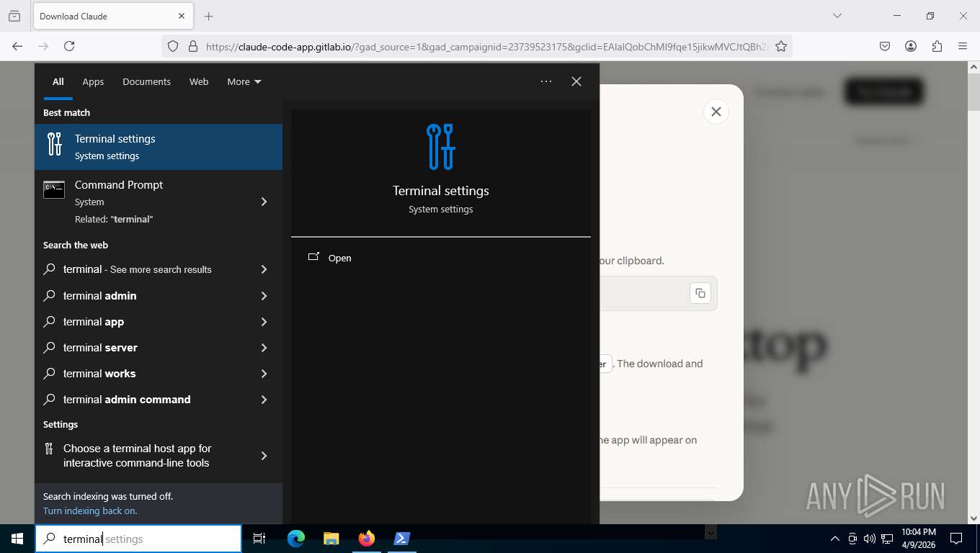
Task: Open a new Firefox tab
Action: click(209, 16)
